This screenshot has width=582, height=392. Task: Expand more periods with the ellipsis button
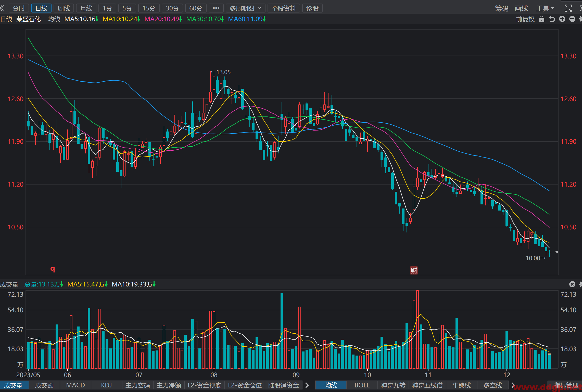coord(216,8)
